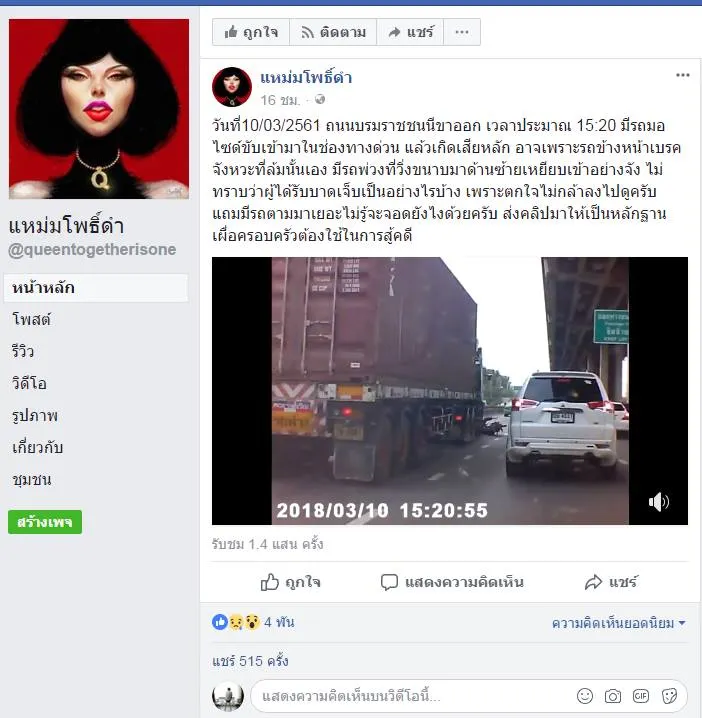Like the page with the top ถูกใจ button
702x718 pixels.
click(251, 32)
